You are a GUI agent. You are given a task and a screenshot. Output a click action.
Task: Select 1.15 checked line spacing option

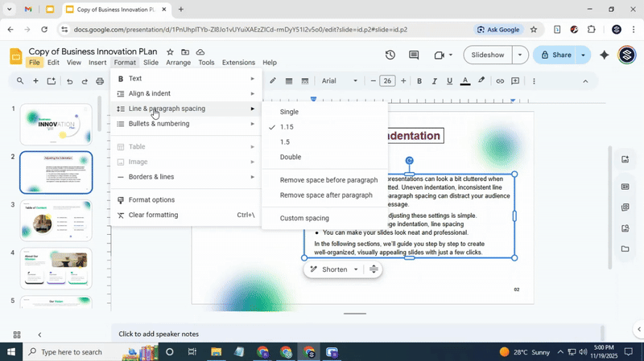(x=287, y=127)
